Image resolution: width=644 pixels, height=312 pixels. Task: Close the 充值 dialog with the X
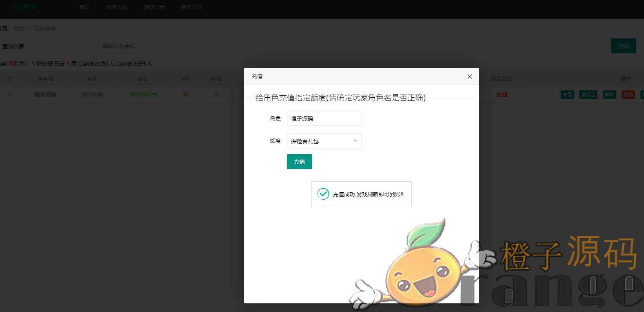(469, 77)
